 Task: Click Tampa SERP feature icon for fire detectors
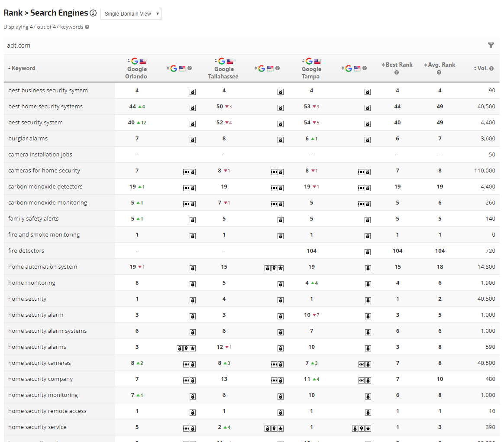(367, 252)
